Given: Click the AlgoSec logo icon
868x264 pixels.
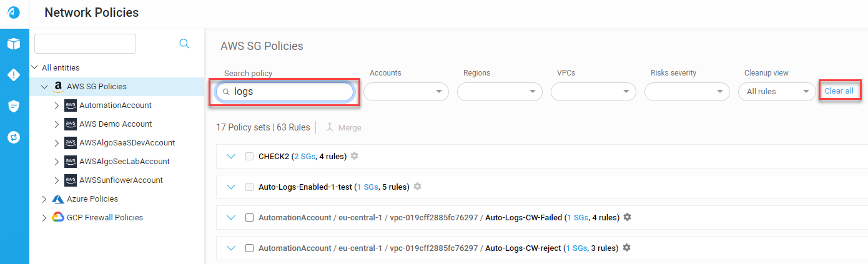Looking at the screenshot, I should [x=14, y=12].
